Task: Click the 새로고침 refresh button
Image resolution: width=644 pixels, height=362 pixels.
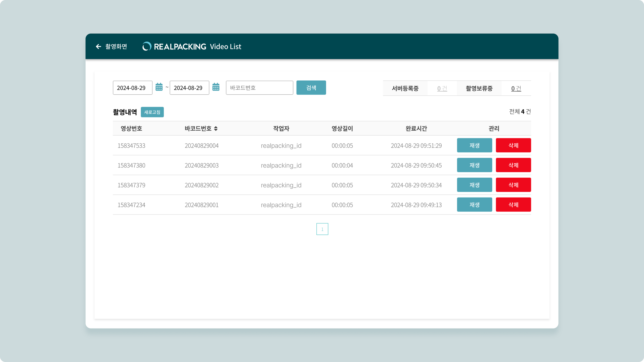Action: click(152, 112)
